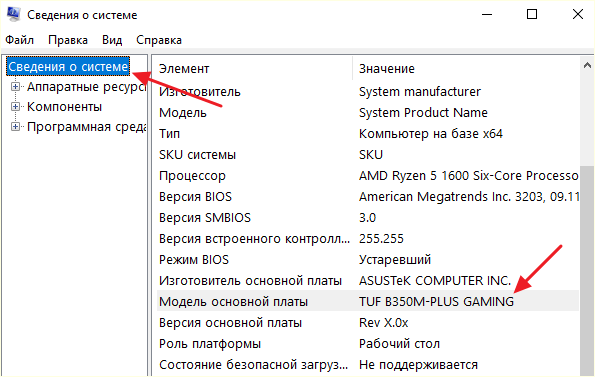Viewport: 595px width, 377px height.
Task: Select Компоненты tree label
Action: tap(64, 107)
